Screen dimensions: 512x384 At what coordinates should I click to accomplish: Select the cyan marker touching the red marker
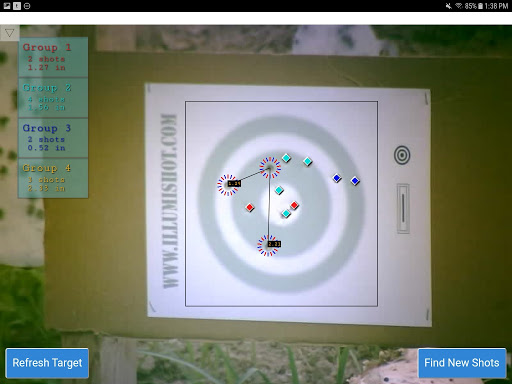[286, 214]
